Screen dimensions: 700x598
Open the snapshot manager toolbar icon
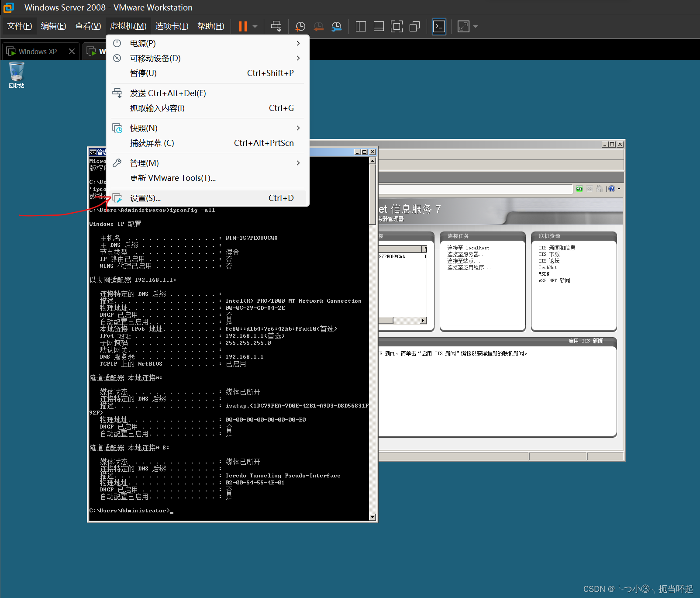click(336, 27)
